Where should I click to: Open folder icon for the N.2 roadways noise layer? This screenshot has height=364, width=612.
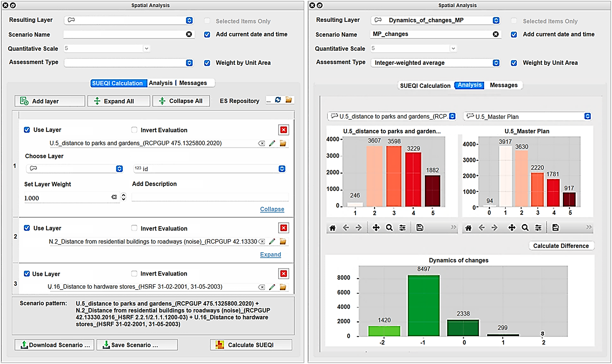[283, 241]
